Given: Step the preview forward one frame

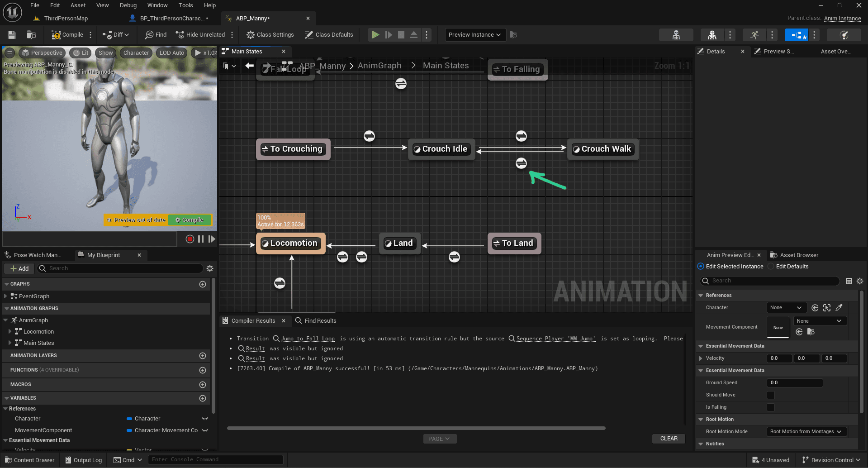Looking at the screenshot, I should tap(212, 239).
